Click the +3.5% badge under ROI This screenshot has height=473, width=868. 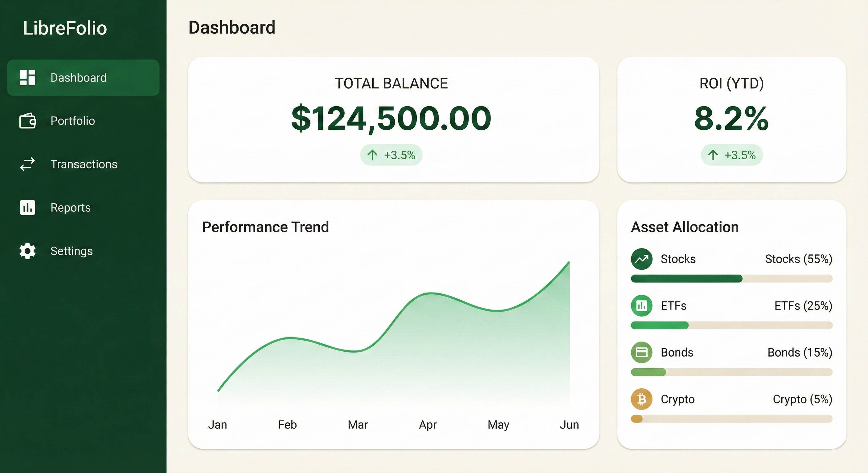tap(731, 155)
